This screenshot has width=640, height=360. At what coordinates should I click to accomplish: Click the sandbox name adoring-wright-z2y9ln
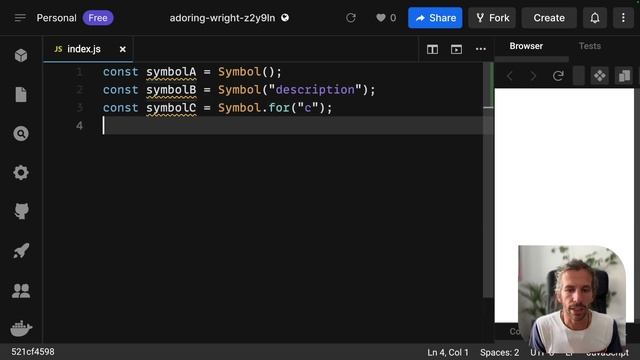click(222, 18)
